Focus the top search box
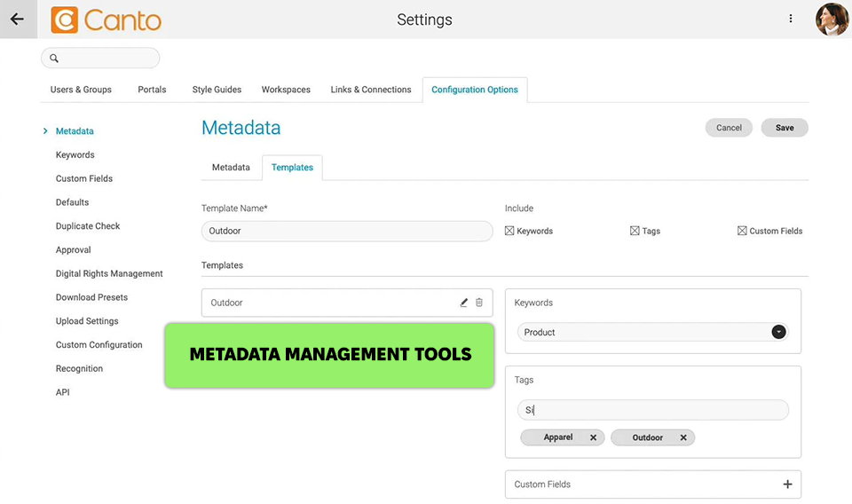The width and height of the screenshot is (852, 504). [100, 58]
